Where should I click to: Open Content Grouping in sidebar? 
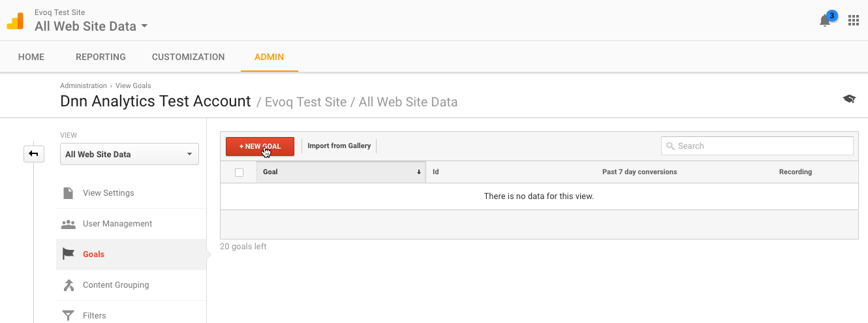click(131, 285)
